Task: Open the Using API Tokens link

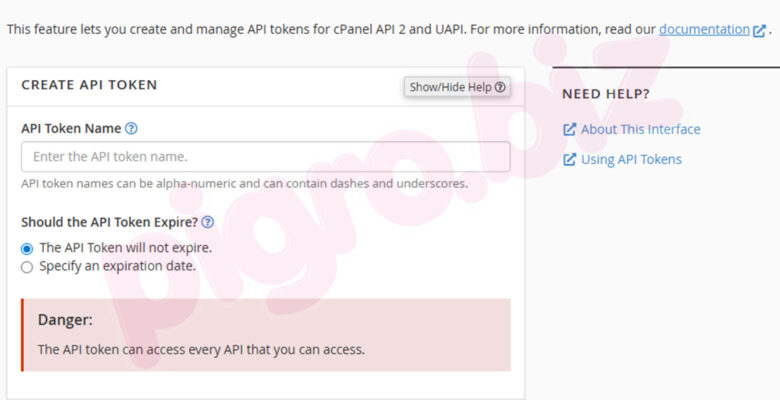Action: pyautogui.click(x=631, y=159)
